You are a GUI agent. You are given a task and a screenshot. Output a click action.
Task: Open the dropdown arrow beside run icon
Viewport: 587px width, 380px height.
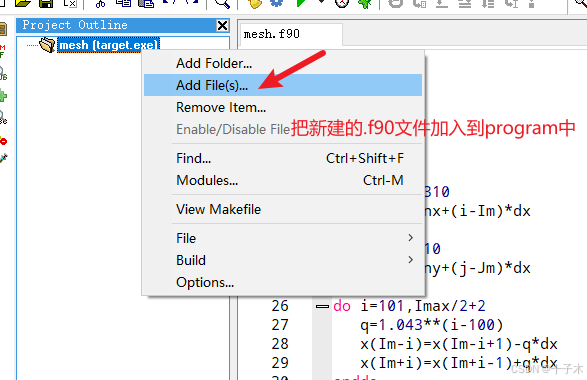pyautogui.click(x=321, y=2)
